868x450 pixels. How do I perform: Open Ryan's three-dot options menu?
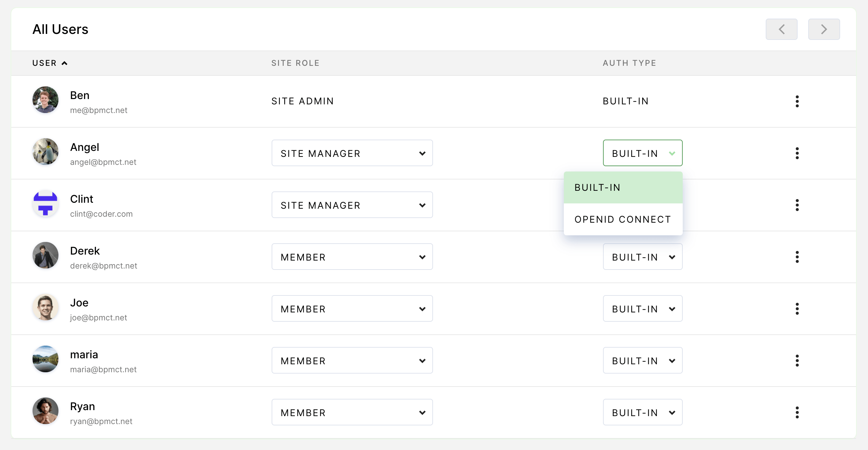point(797,412)
